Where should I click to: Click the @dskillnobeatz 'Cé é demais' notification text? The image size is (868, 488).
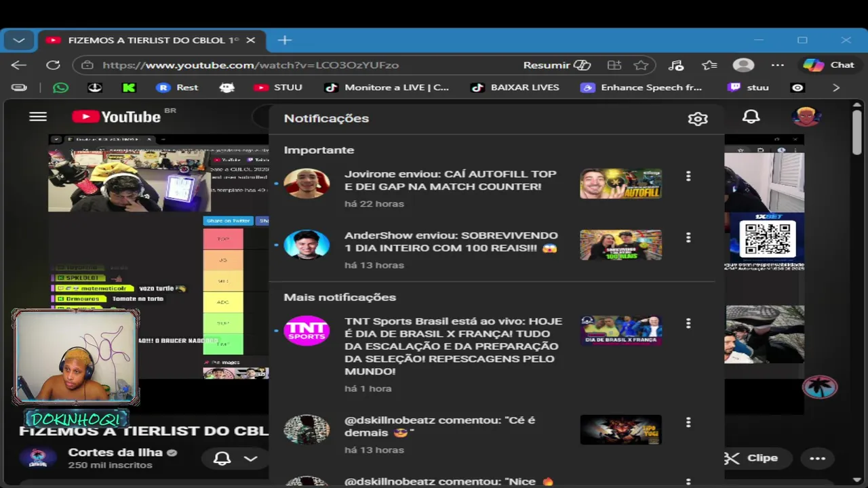tap(439, 426)
